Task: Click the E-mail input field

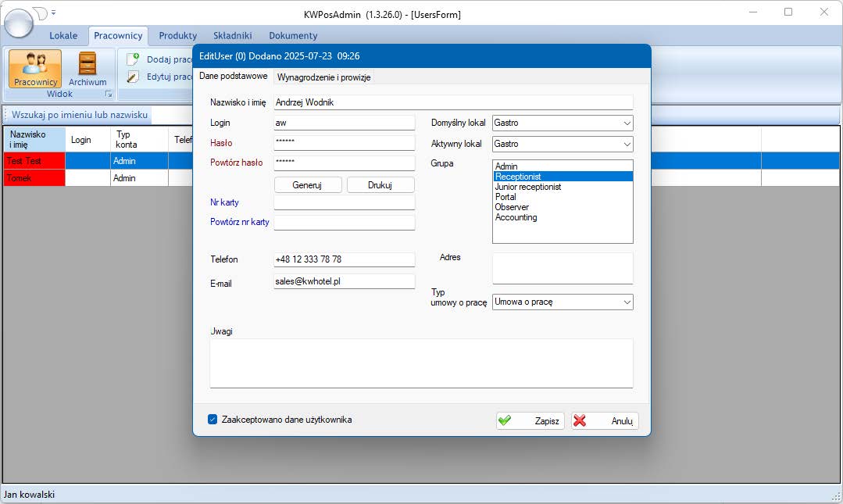Action: coord(344,282)
